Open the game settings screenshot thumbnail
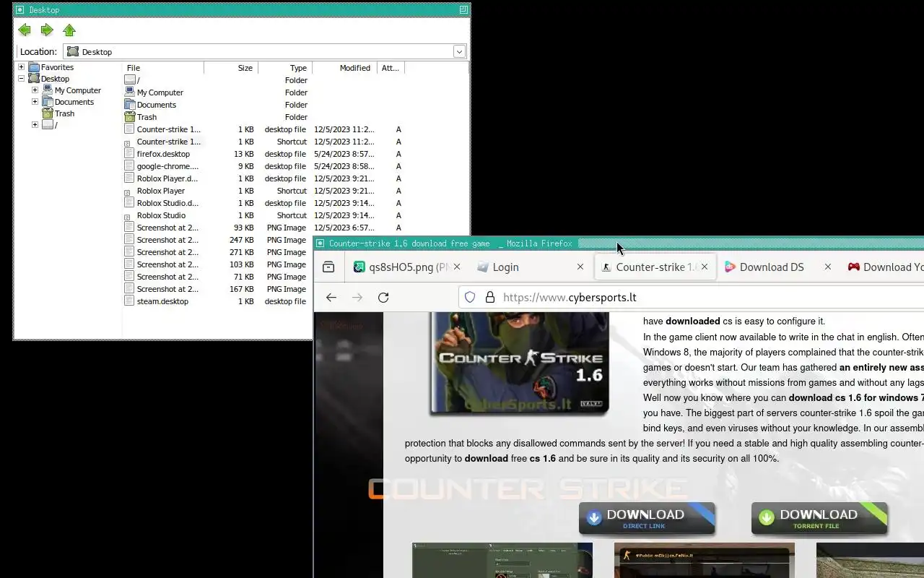This screenshot has width=924, height=578. [502, 561]
